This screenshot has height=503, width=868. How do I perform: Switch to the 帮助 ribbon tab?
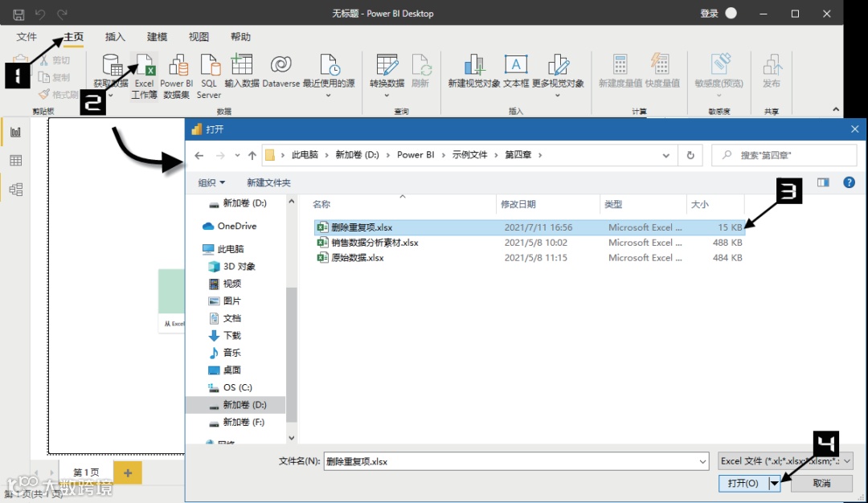(x=241, y=36)
